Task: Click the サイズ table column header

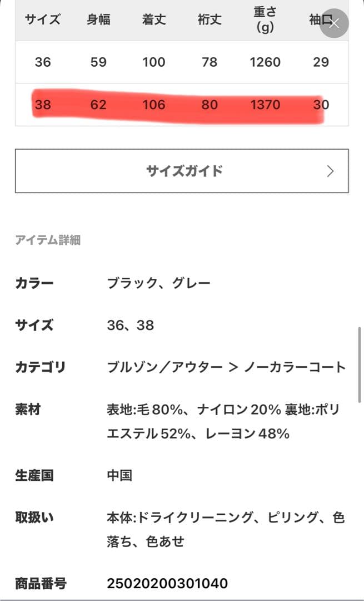Action: click(x=43, y=20)
